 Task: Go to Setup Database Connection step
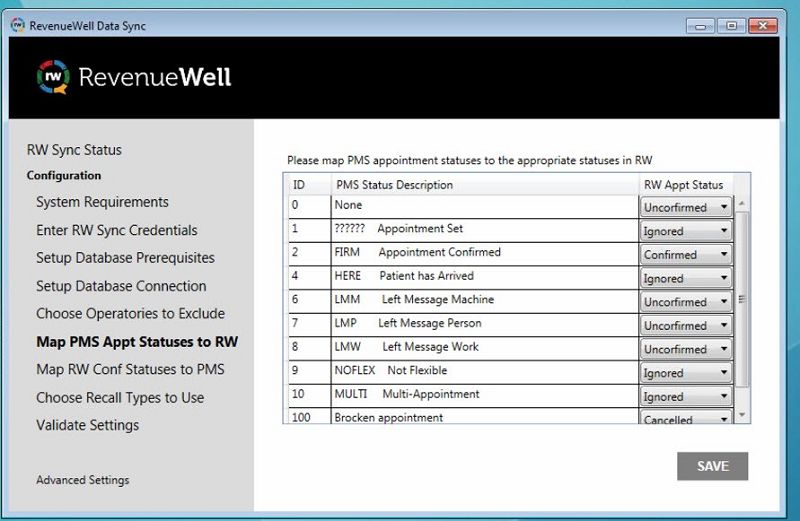(121, 286)
